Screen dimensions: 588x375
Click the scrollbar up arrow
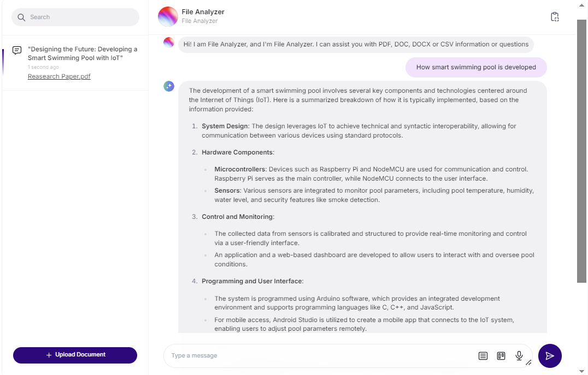click(582, 4)
